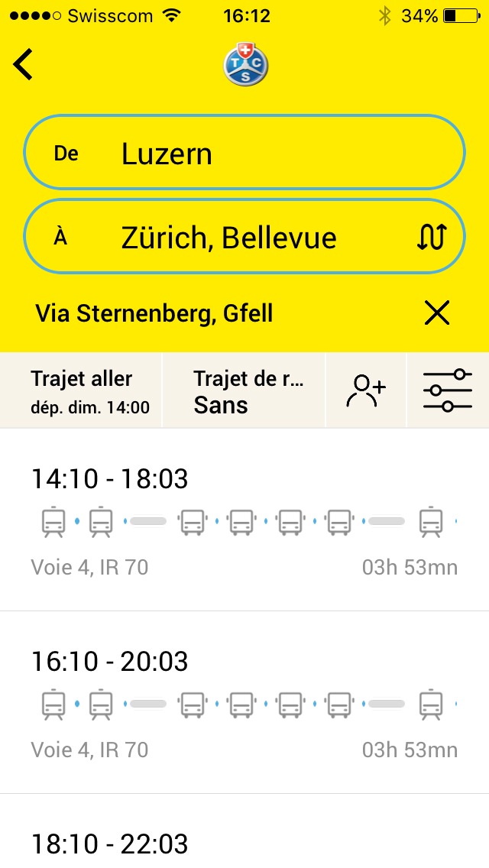Edit the De Luzern departure field
The image size is (489, 868).
tap(244, 154)
